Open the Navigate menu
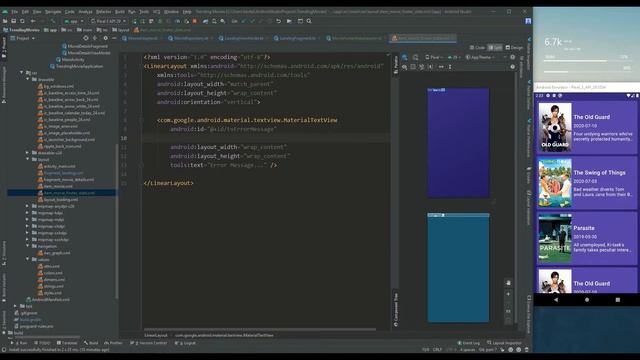The image size is (640, 360). click(x=53, y=12)
